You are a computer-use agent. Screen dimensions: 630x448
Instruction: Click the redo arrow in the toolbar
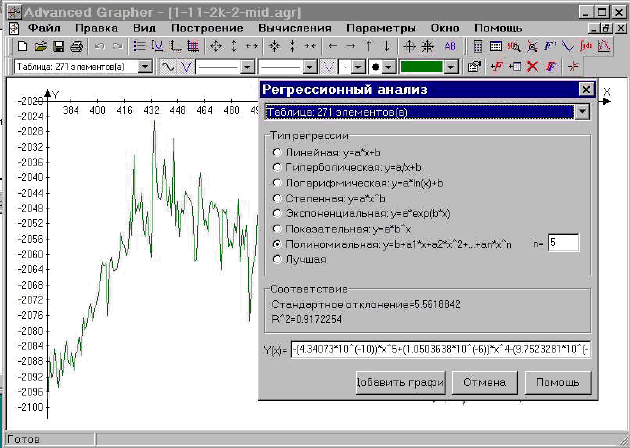tap(117, 47)
